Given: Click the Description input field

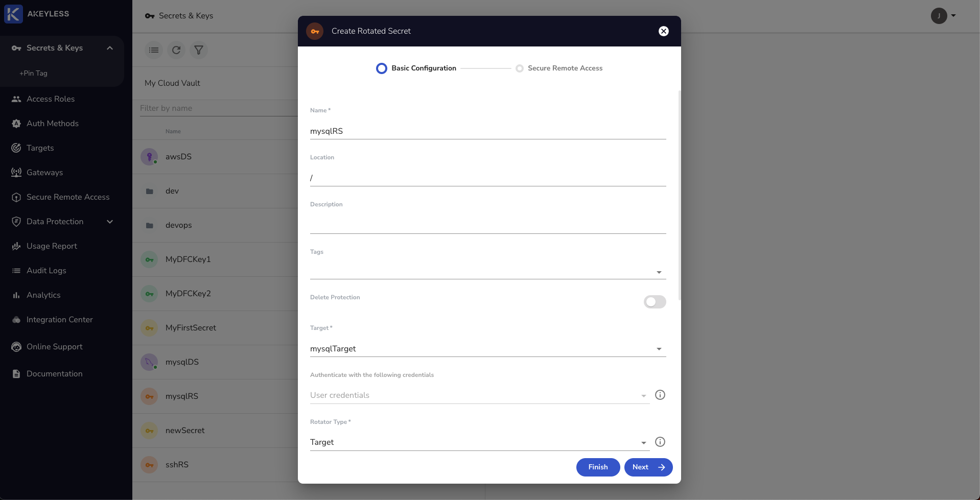Looking at the screenshot, I should [488, 224].
